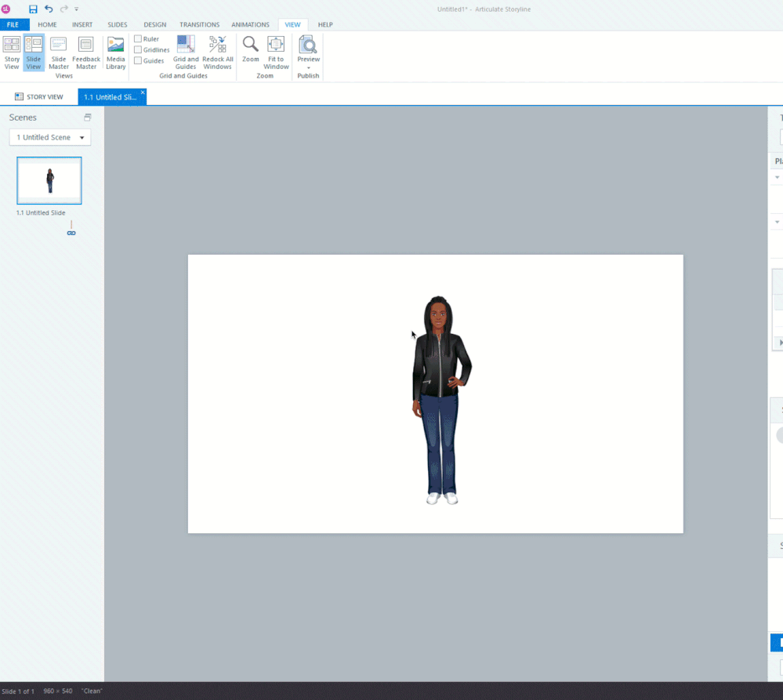
Task: Open the Slide Master view
Action: (x=59, y=52)
